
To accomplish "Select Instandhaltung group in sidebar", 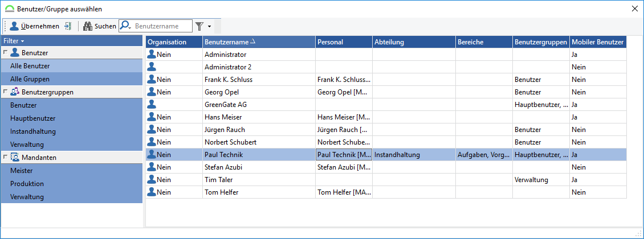I will point(71,131).
